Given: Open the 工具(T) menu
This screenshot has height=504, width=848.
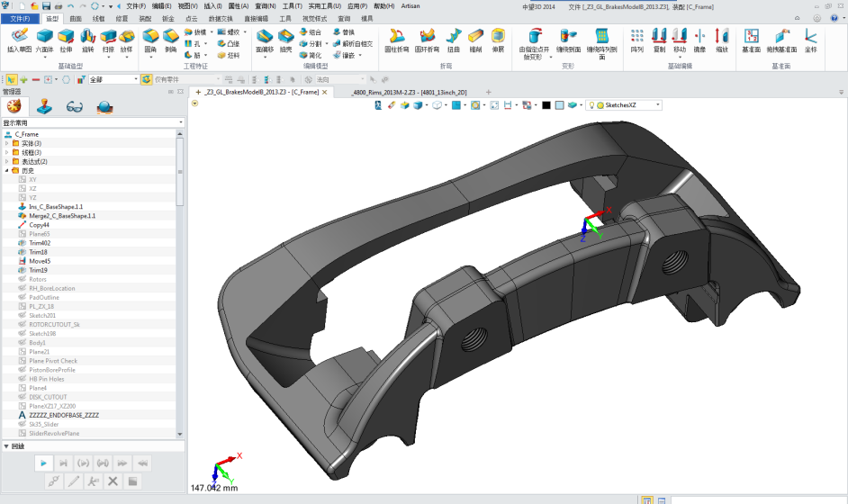Looking at the screenshot, I should (292, 5).
